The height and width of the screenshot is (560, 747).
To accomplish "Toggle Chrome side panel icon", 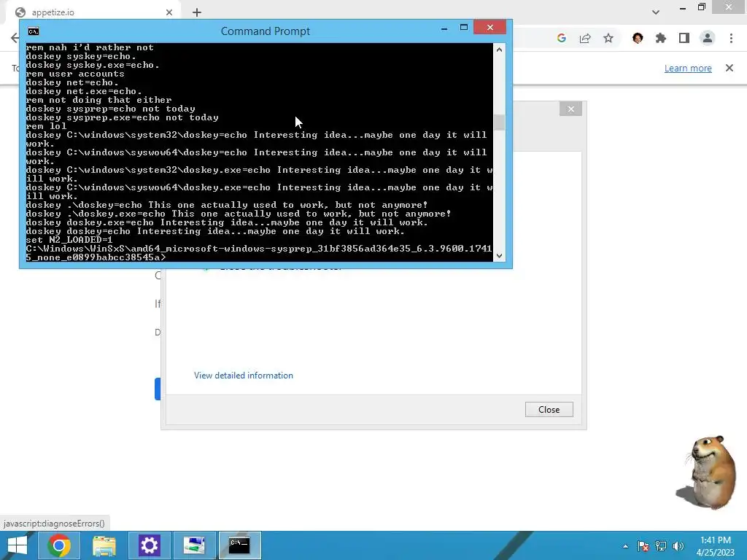I will [x=684, y=38].
